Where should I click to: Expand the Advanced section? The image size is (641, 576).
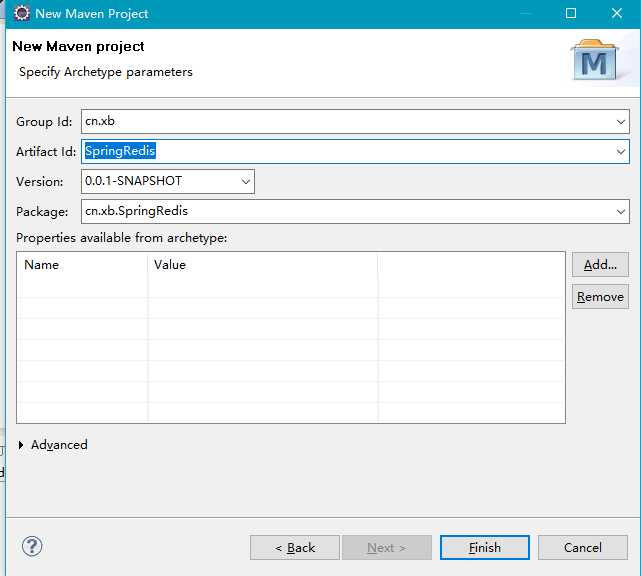pos(22,445)
